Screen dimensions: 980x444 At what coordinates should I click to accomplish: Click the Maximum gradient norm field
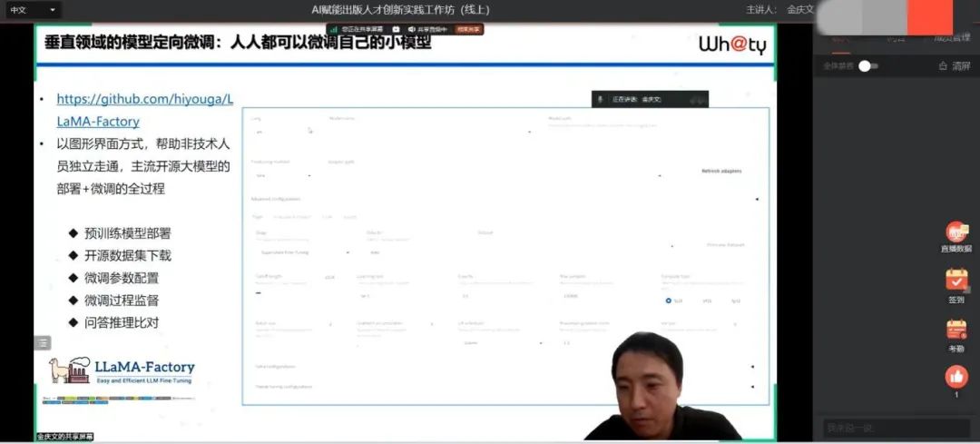point(603,342)
